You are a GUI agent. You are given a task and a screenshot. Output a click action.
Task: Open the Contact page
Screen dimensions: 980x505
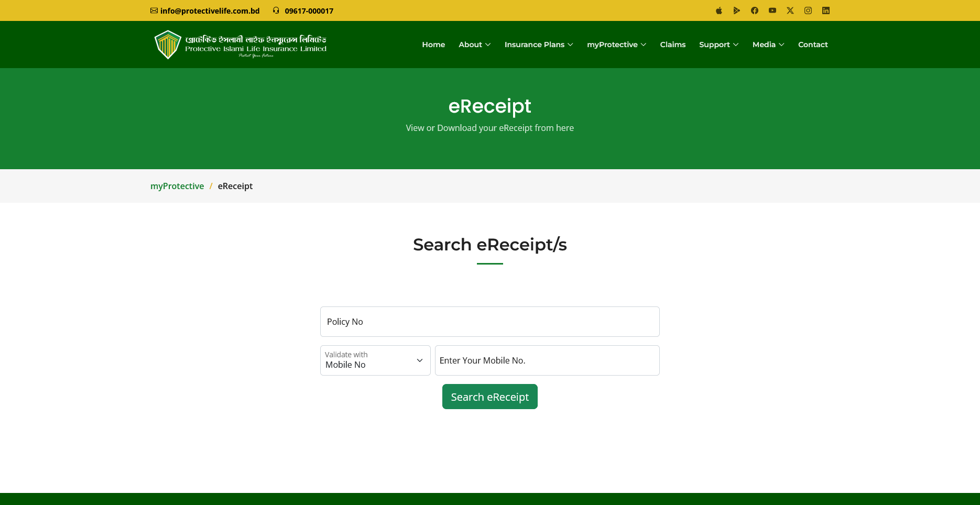[813, 45]
